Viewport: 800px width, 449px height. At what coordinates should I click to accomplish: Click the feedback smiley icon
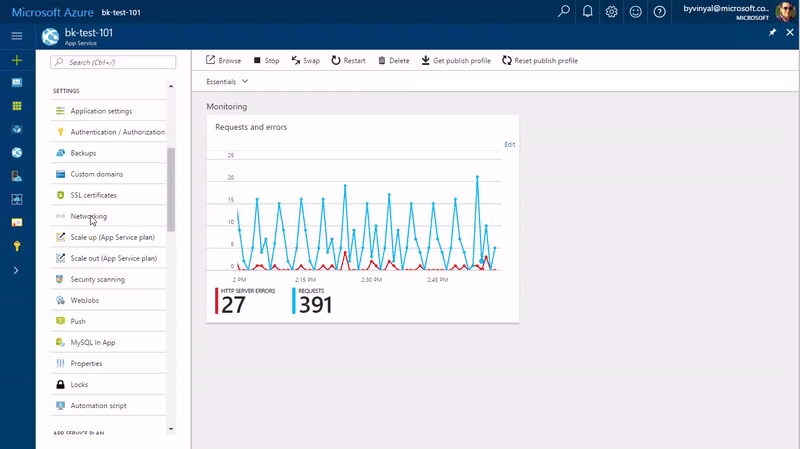tap(636, 12)
